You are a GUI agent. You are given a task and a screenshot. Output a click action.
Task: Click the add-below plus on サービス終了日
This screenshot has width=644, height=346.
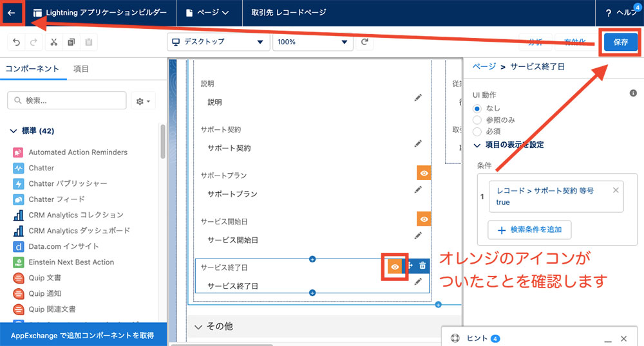pos(312,293)
